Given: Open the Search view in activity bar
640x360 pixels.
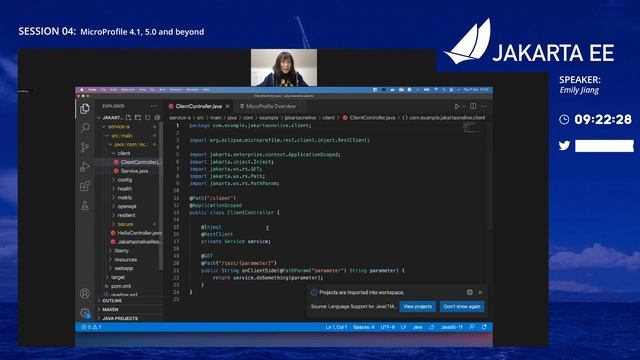Looking at the screenshot, I should (85, 128).
